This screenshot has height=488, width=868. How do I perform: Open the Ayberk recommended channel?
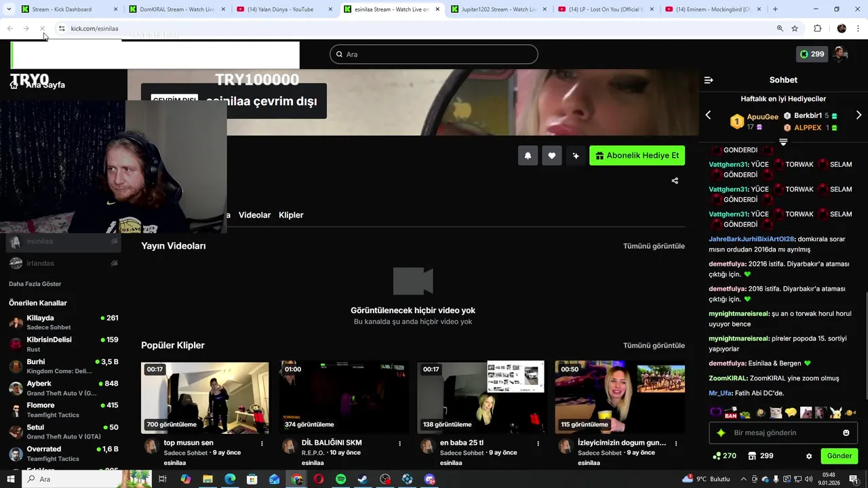[64, 388]
